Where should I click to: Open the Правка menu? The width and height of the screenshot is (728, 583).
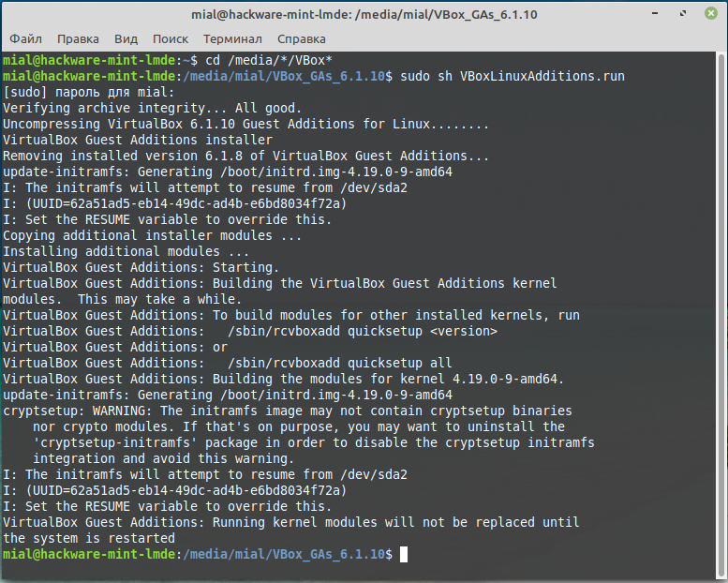pos(78,39)
